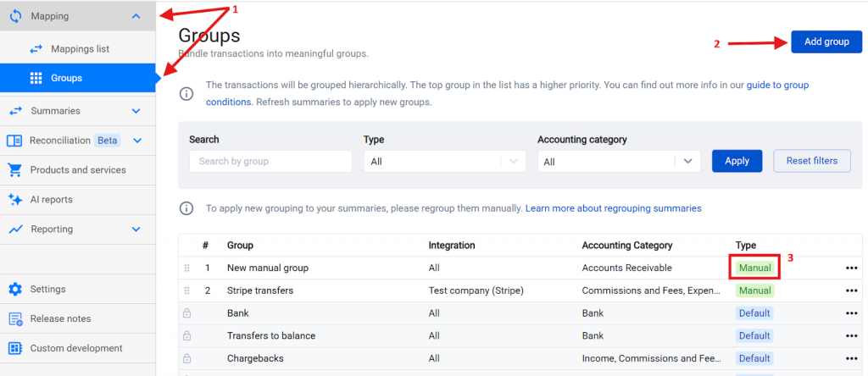Select Groups in the sidebar

(x=66, y=79)
